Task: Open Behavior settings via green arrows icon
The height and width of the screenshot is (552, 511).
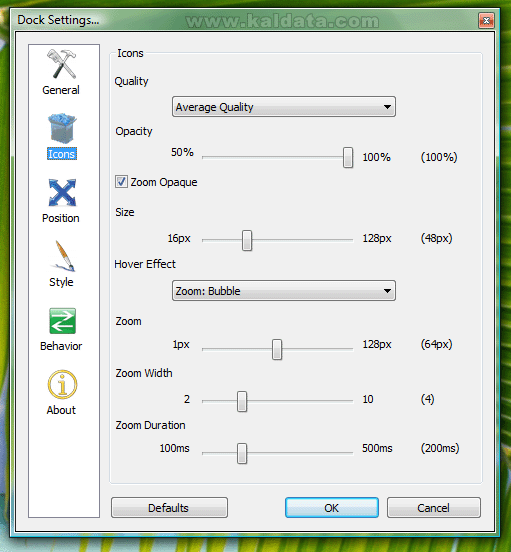Action: (x=62, y=321)
